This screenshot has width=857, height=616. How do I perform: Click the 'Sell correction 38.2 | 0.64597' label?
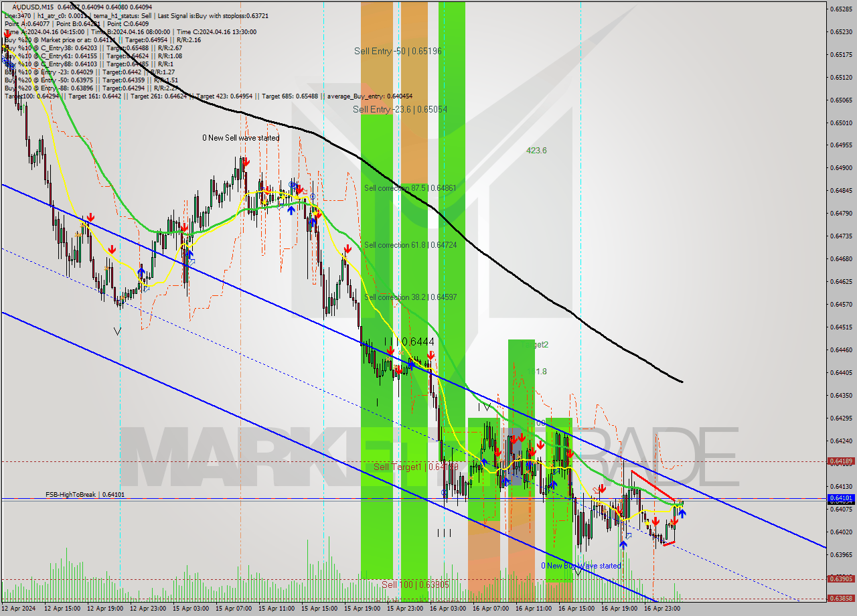[x=410, y=297]
